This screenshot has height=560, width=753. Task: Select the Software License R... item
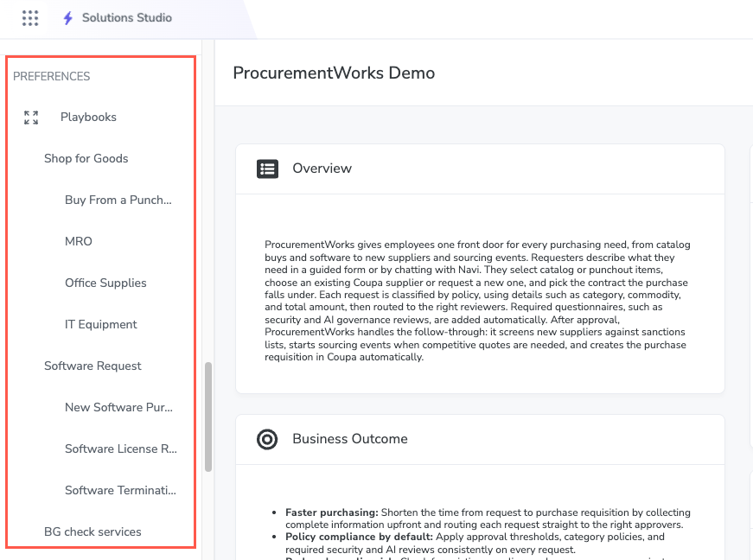click(121, 449)
